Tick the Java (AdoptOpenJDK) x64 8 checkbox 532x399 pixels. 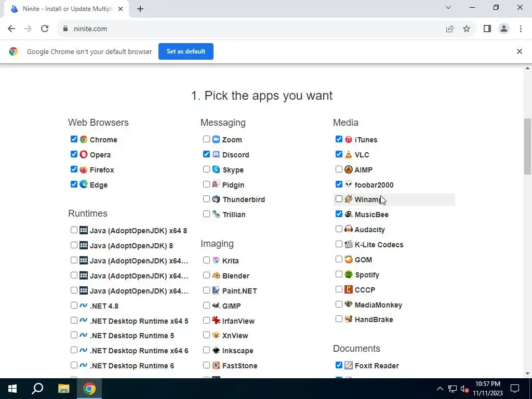pyautogui.click(x=74, y=230)
